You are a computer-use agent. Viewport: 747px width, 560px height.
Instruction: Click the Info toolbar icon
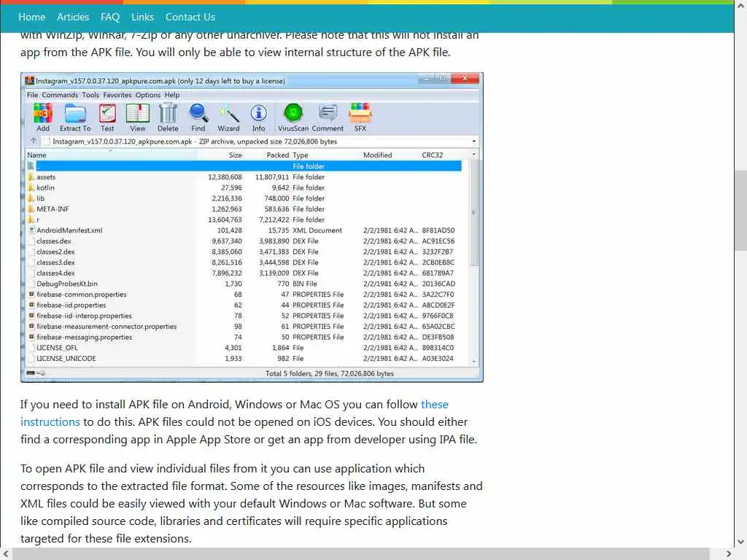[x=259, y=117]
